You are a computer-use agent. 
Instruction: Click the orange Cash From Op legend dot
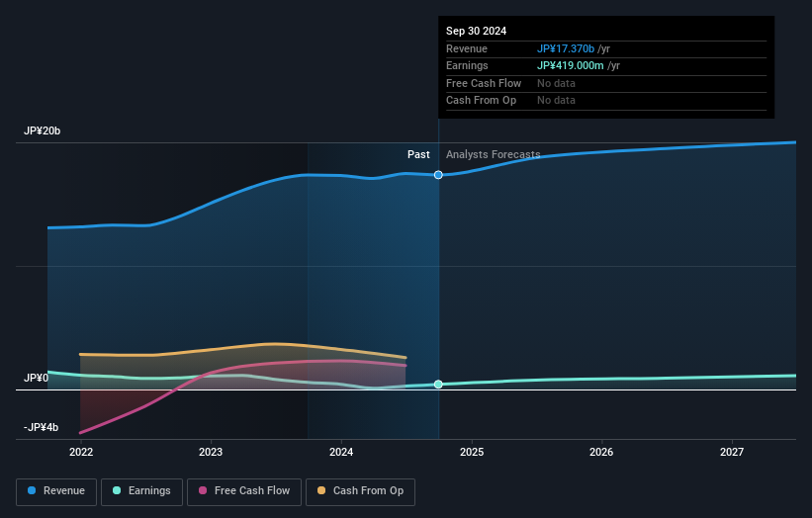(321, 490)
